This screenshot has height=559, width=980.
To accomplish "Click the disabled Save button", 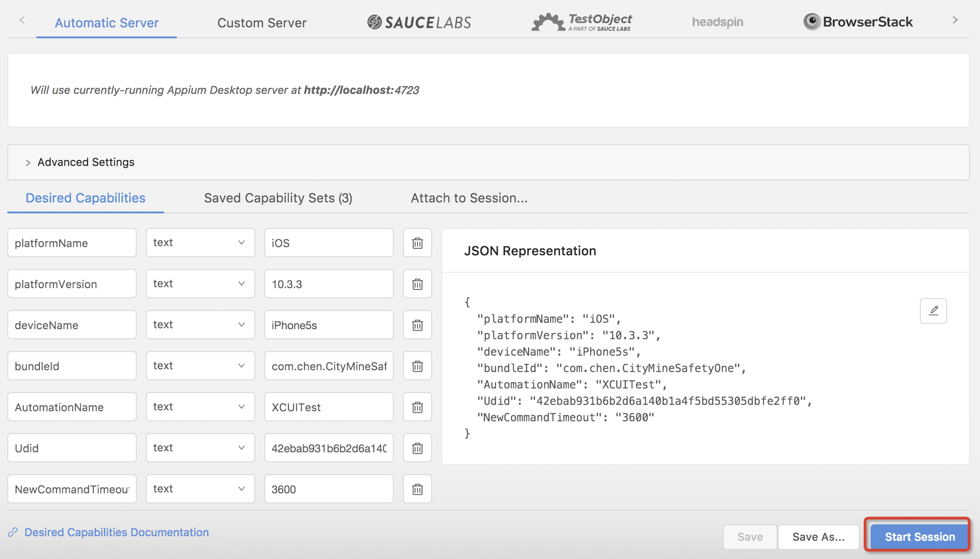I will click(750, 537).
